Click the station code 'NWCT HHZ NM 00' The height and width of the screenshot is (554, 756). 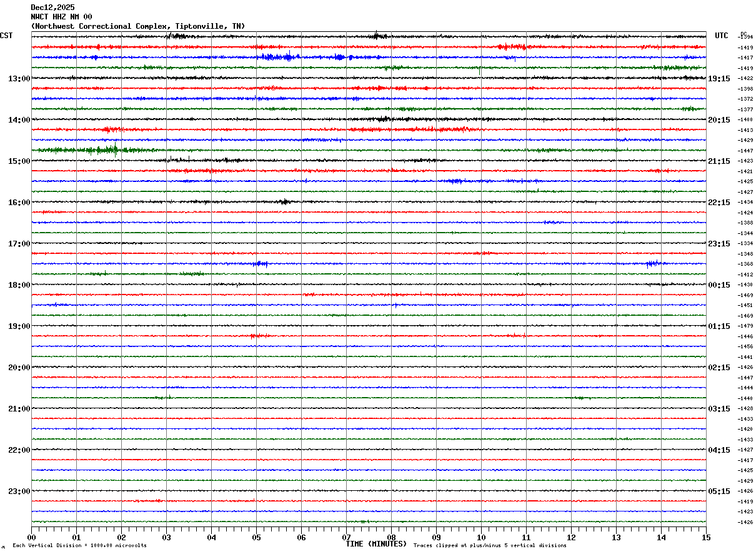[x=61, y=17]
